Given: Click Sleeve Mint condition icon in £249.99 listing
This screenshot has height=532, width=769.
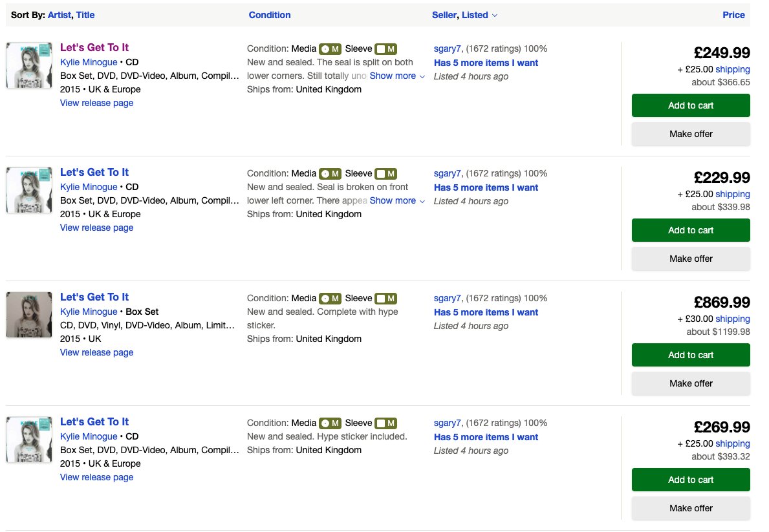Looking at the screenshot, I should (386, 49).
